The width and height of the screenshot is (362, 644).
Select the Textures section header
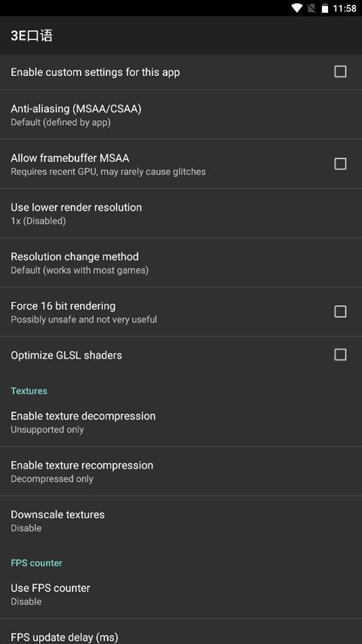tap(29, 391)
